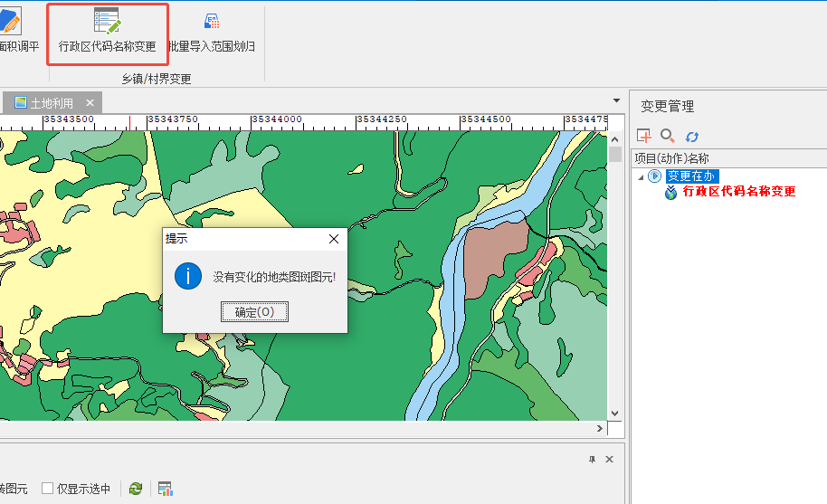827x504 pixels.
Task: Open the document tab list dropdown arrow
Action: click(616, 99)
